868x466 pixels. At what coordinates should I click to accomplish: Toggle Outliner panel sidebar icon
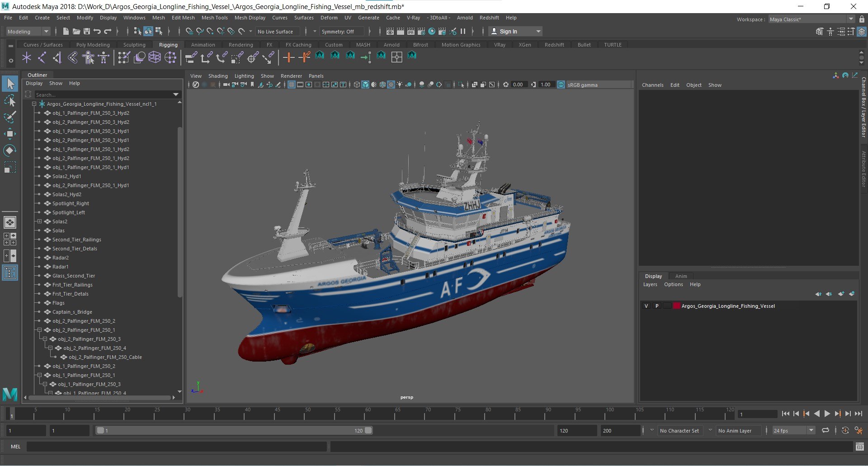click(x=10, y=273)
